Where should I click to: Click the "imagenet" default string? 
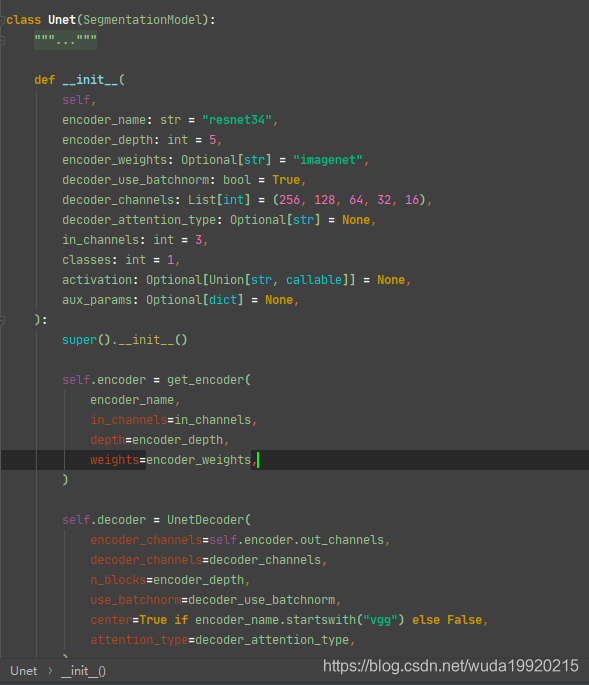point(328,160)
